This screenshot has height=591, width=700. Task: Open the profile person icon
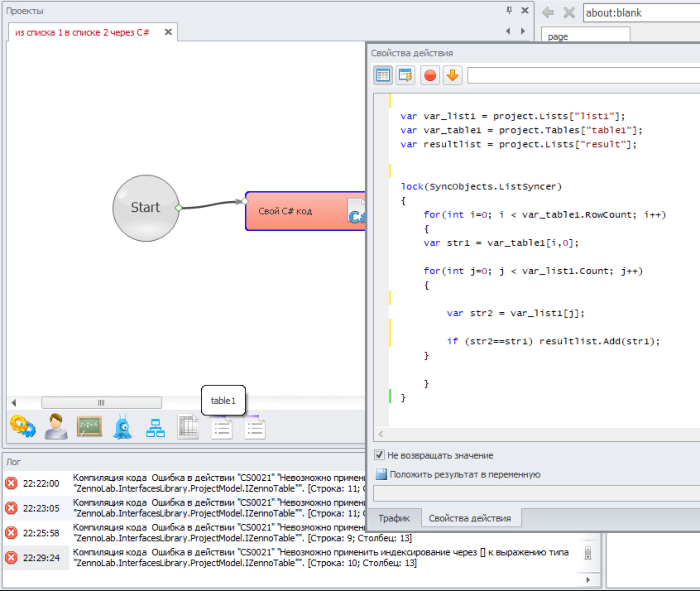56,426
